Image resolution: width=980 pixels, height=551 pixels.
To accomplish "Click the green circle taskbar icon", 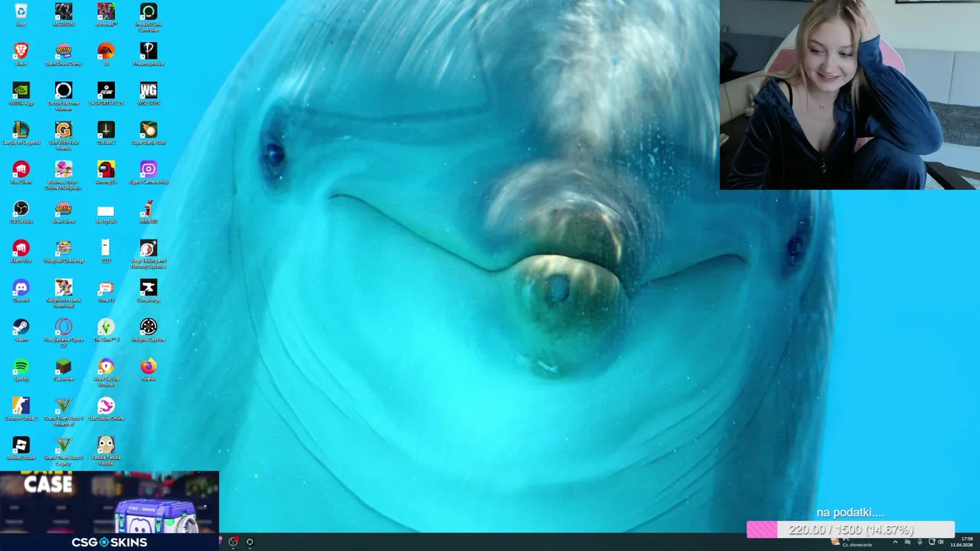I will point(250,542).
